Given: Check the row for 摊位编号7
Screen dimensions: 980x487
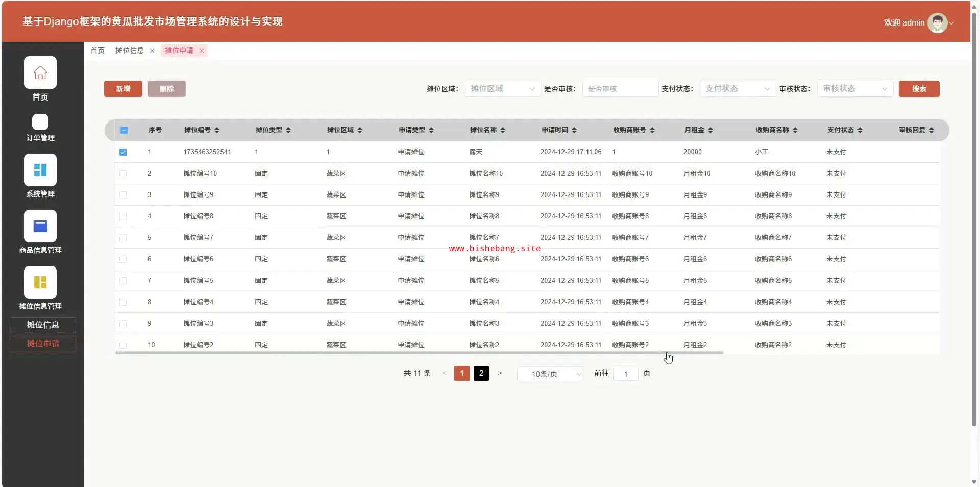Looking at the screenshot, I should 123,238.
